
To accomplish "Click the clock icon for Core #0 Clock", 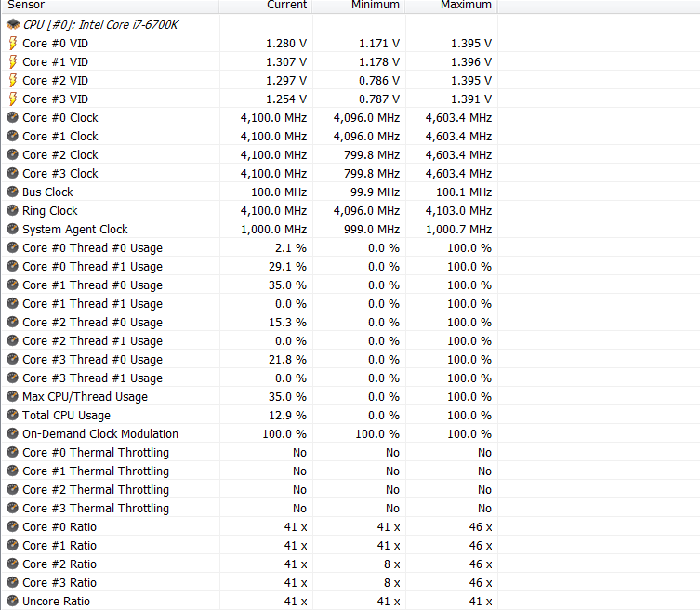I will click(12, 117).
